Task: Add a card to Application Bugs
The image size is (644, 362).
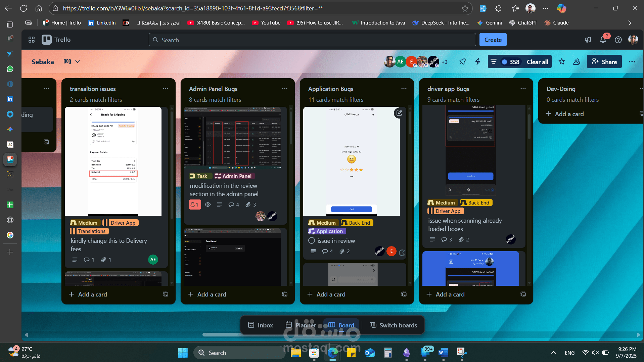Action: click(x=326, y=294)
